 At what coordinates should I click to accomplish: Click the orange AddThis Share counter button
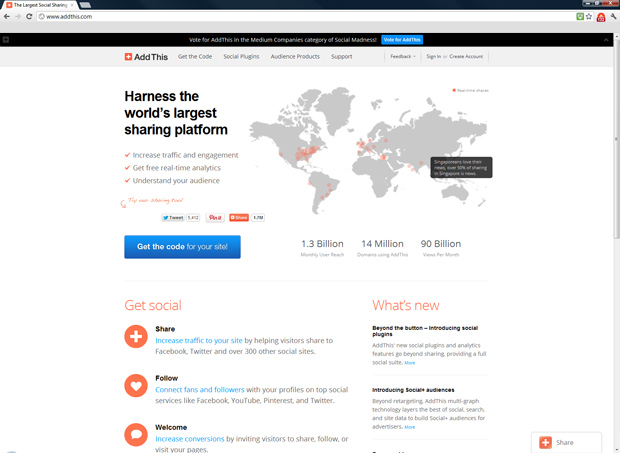pos(239,217)
